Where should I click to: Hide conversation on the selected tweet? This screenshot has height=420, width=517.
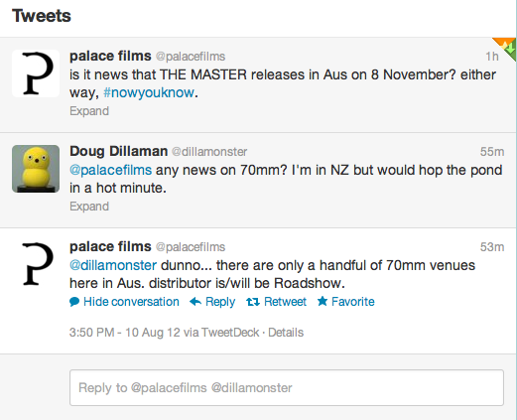(131, 302)
